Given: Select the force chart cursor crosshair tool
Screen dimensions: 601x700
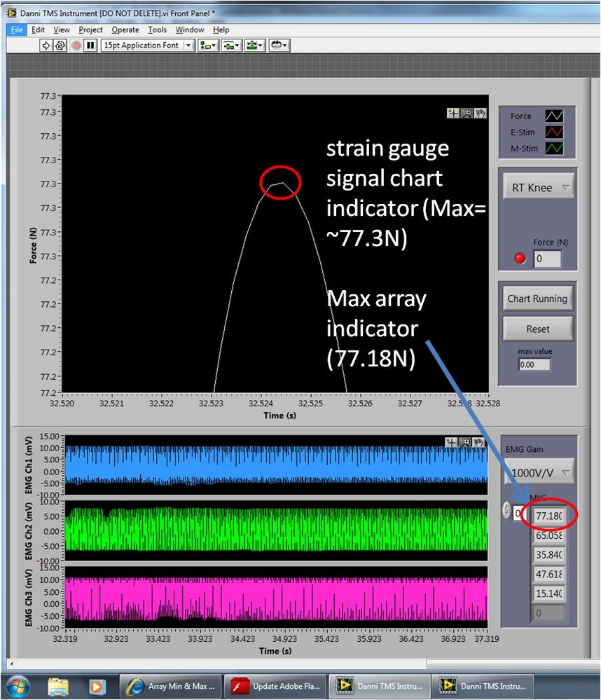Looking at the screenshot, I should (453, 114).
